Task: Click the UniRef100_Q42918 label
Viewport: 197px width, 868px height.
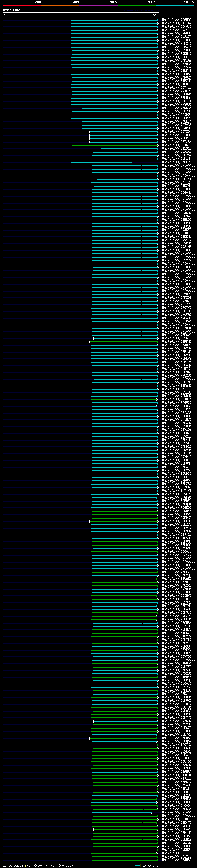Action: [x=177, y=149]
